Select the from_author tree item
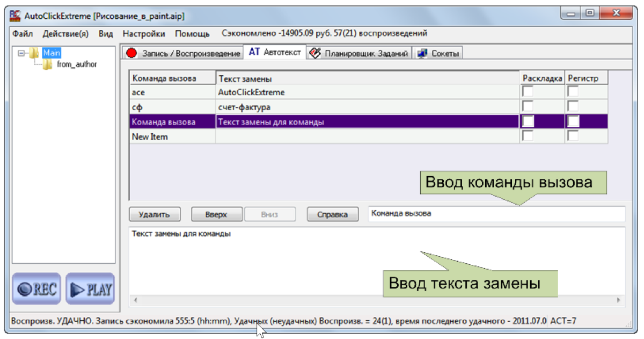 (77, 64)
